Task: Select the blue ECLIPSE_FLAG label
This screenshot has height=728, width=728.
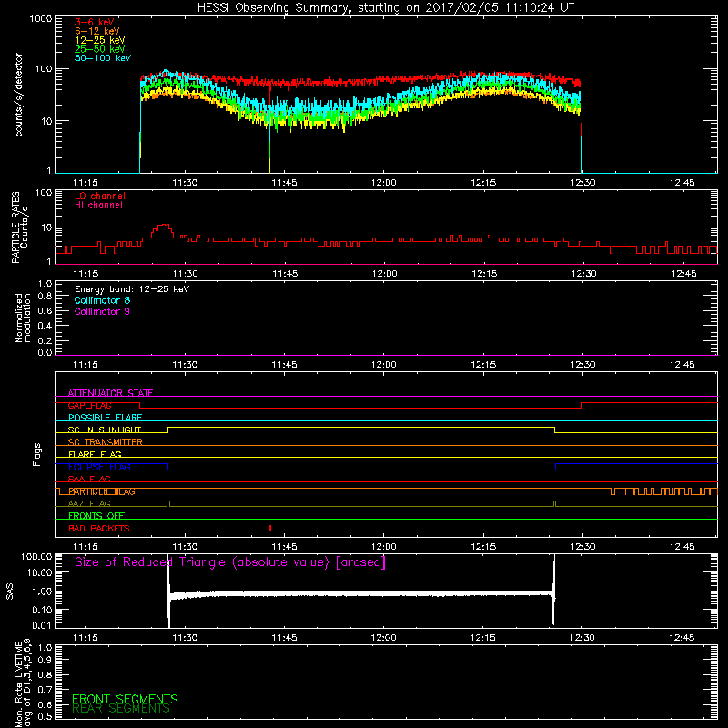Action: pyautogui.click(x=99, y=467)
